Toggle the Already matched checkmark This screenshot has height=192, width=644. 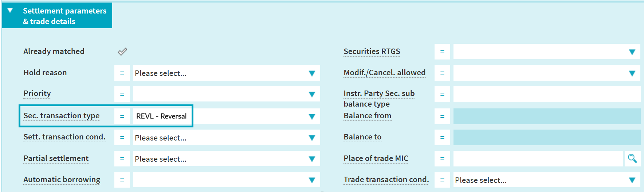(x=122, y=52)
